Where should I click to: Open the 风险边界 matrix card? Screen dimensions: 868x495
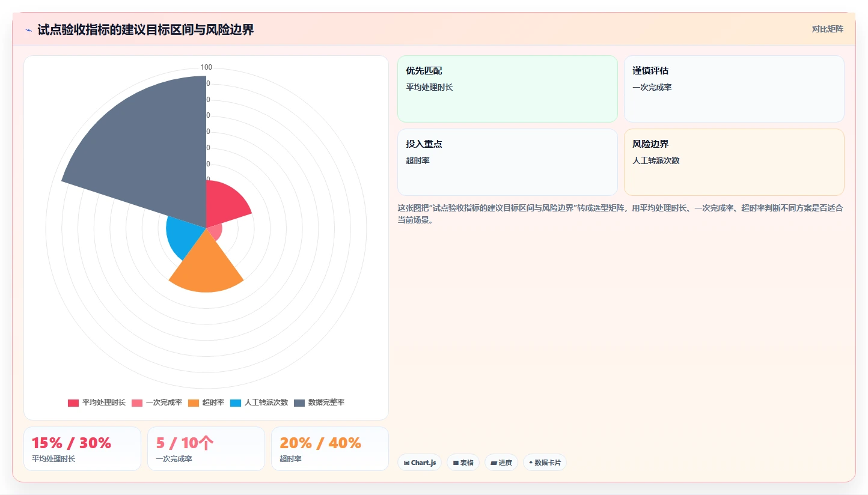pyautogui.click(x=734, y=162)
